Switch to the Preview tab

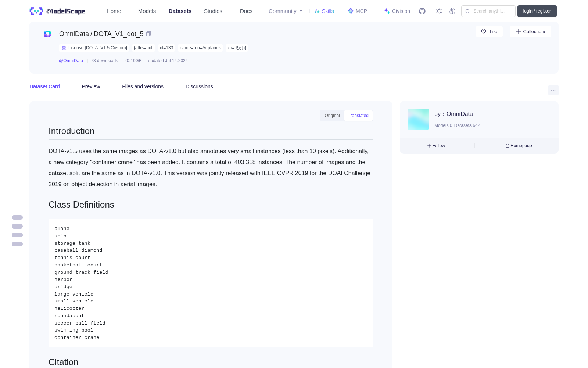click(x=91, y=86)
